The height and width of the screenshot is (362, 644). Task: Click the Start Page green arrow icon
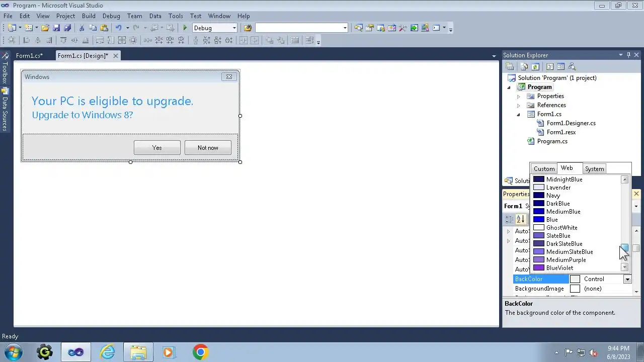(414, 28)
